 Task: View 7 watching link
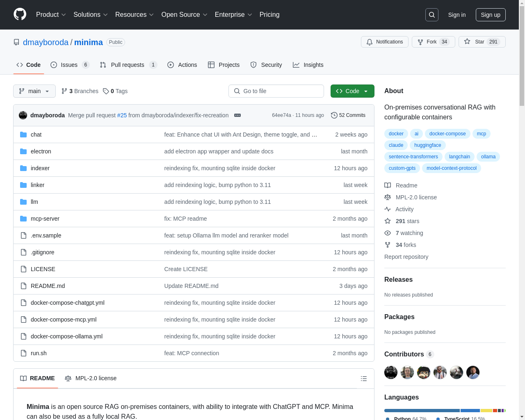[x=404, y=233]
